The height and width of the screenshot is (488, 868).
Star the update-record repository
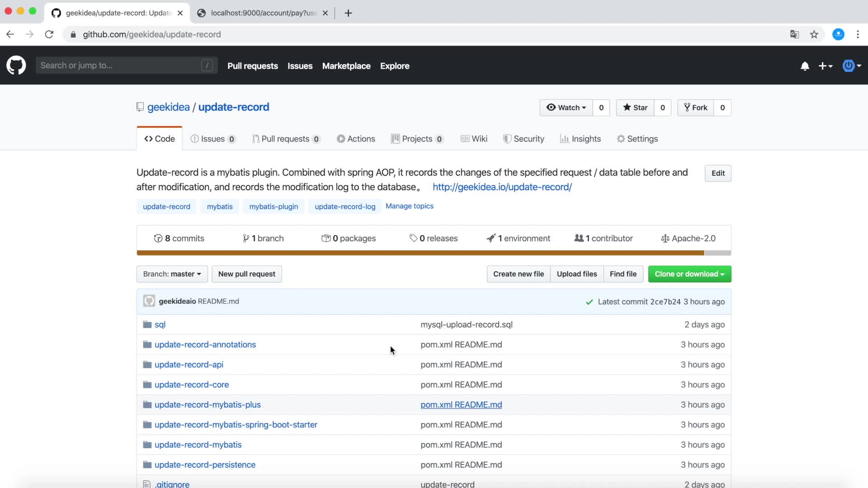tap(635, 108)
